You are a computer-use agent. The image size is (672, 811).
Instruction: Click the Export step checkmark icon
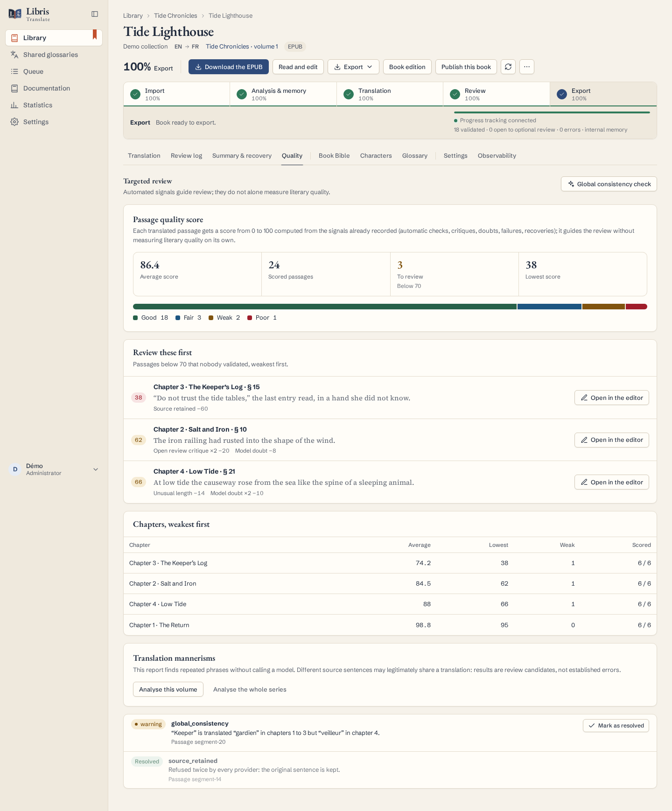(562, 94)
